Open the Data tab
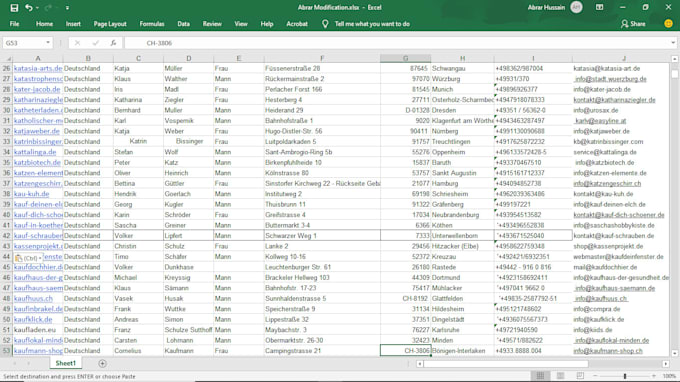Image resolution: width=680 pixels, height=382 pixels. [x=183, y=24]
